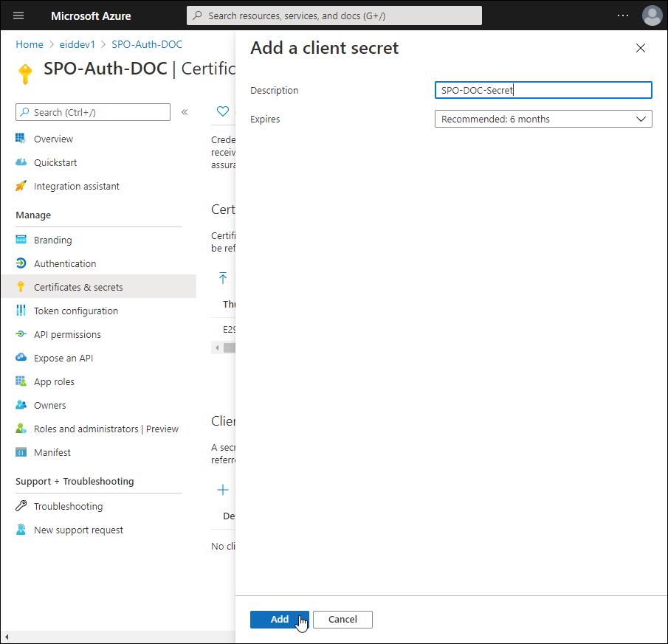Click the Quickstart cloud icon
668x644 pixels.
pyautogui.click(x=21, y=162)
